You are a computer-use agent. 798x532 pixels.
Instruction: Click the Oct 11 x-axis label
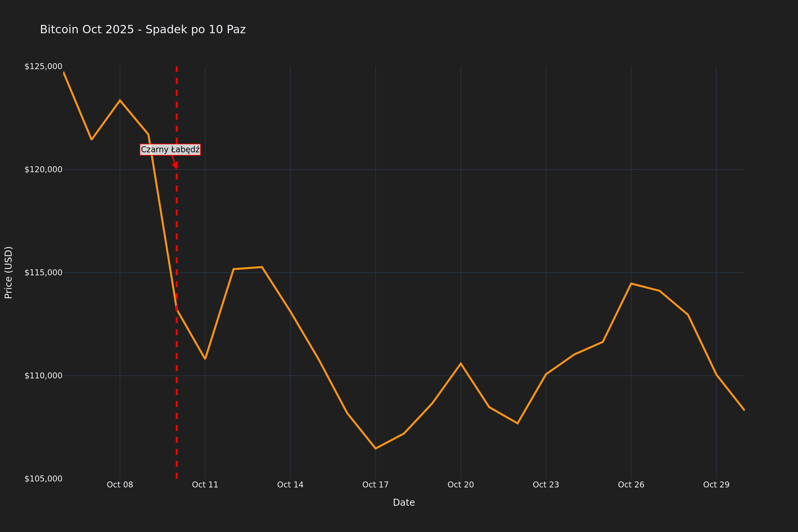[x=205, y=485]
